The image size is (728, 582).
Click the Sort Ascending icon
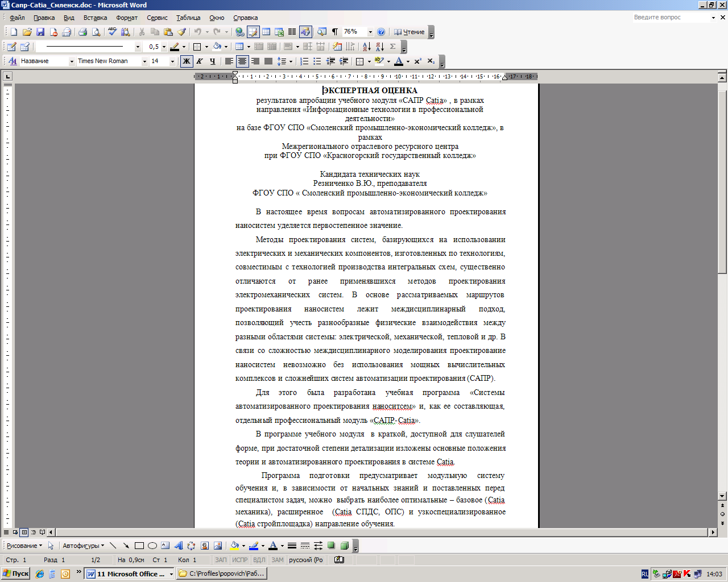[366, 47]
